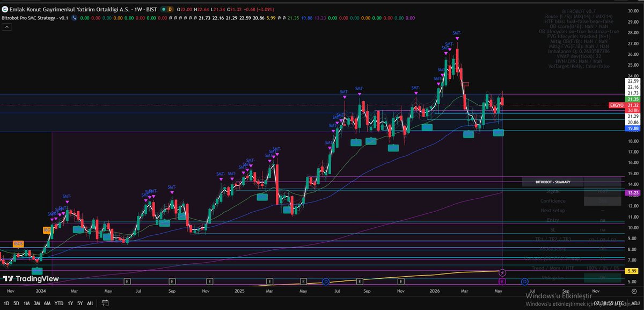
Task: Click the yellow 5.99 price axis label
Action: pos(632,270)
